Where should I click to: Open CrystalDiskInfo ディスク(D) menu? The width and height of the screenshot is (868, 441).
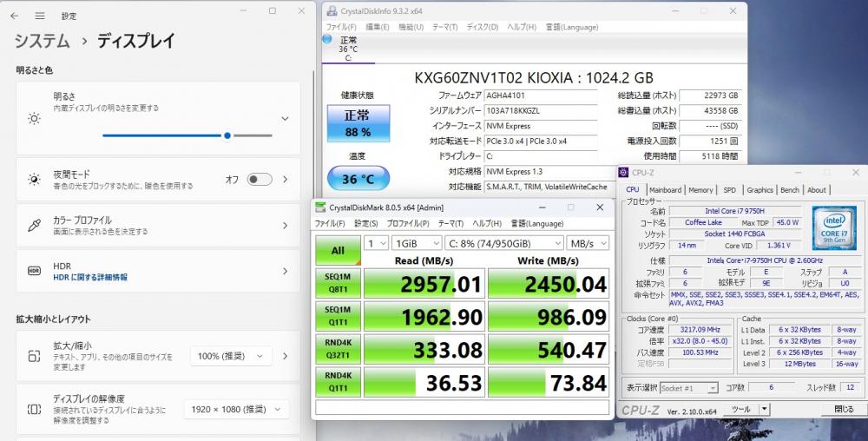[x=482, y=27]
